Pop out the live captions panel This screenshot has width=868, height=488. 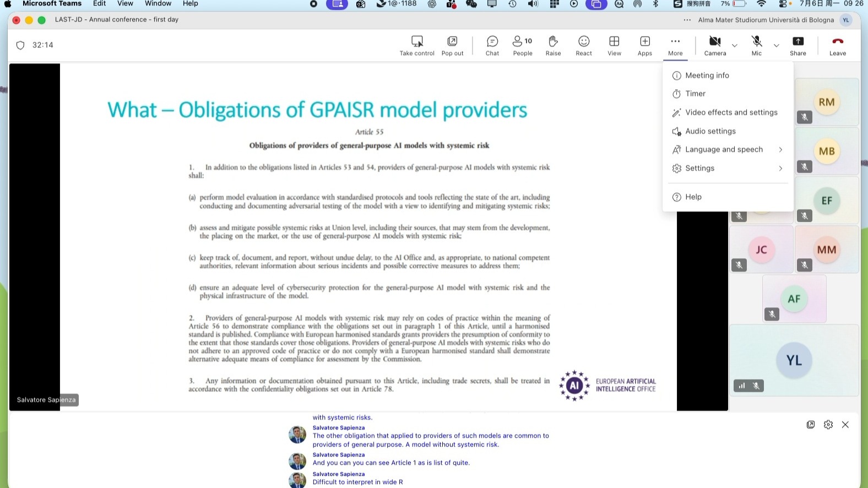click(x=811, y=425)
